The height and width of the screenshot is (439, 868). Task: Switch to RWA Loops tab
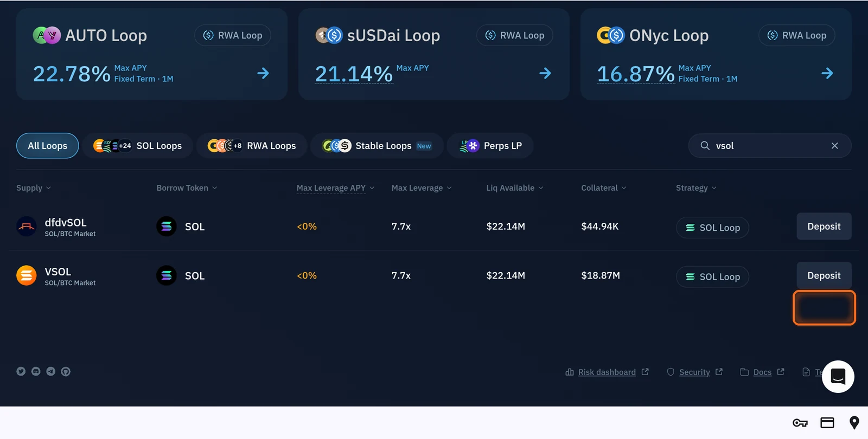(252, 146)
